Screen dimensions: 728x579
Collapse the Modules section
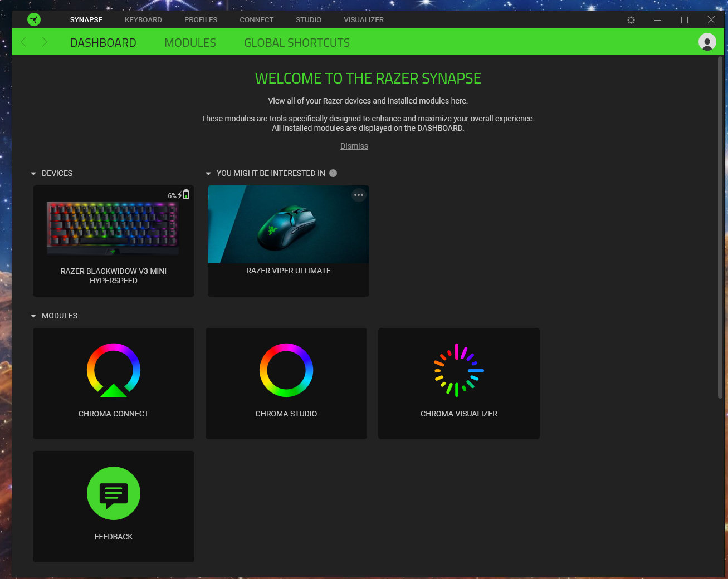pyautogui.click(x=33, y=316)
